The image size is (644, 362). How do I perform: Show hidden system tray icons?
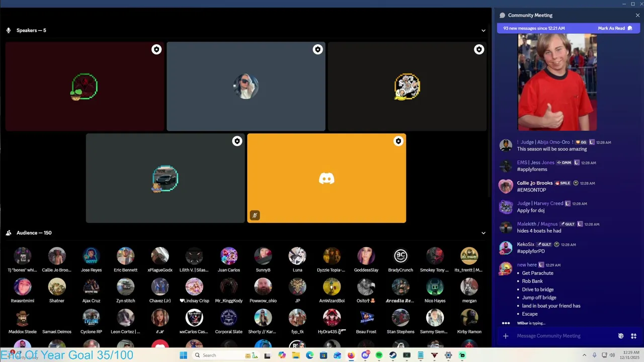click(x=584, y=355)
